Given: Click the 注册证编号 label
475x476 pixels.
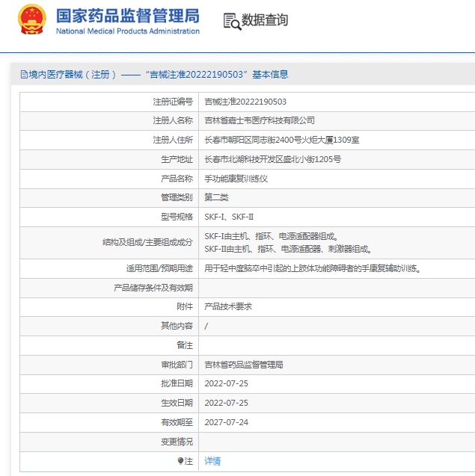Looking at the screenshot, I should coord(173,102).
